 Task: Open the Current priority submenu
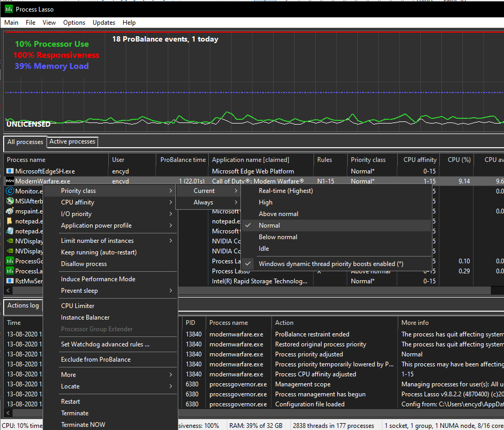click(x=208, y=191)
